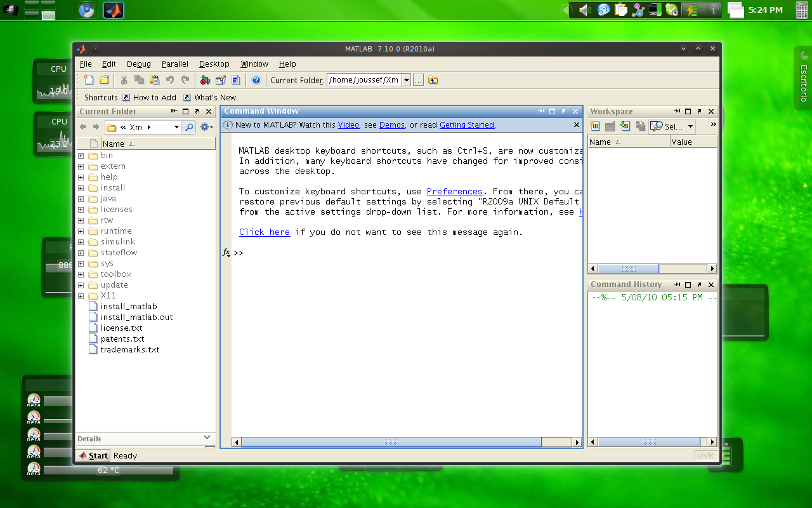This screenshot has width=812, height=508.
Task: Click the How to Add shortcut
Action: pyautogui.click(x=149, y=98)
